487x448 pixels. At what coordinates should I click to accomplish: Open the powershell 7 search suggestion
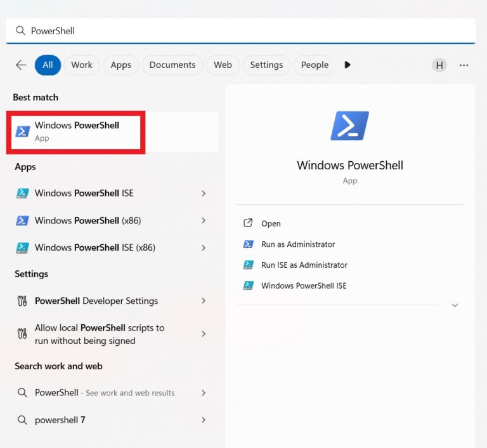(x=112, y=420)
